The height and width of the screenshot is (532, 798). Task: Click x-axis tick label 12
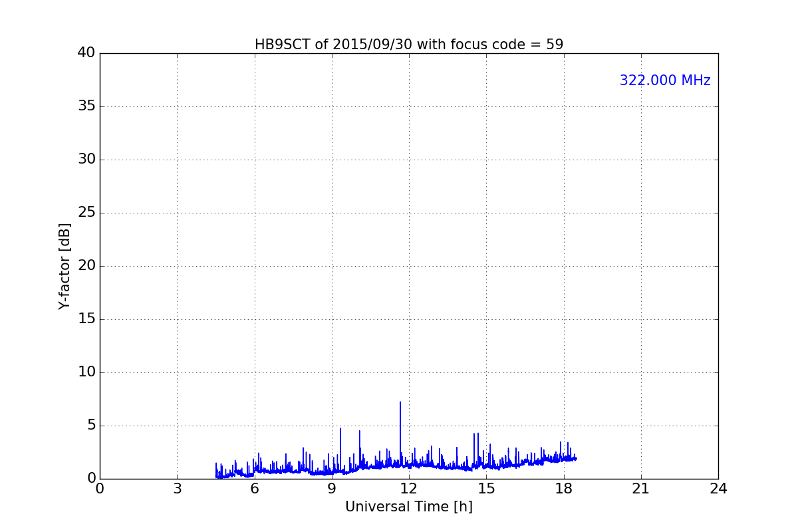(x=409, y=489)
